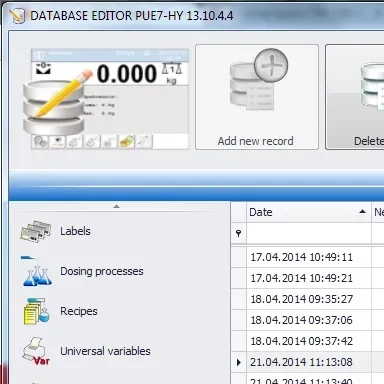
Task: Select row 18.04.2014 09:37:06
Action: [x=309, y=320]
